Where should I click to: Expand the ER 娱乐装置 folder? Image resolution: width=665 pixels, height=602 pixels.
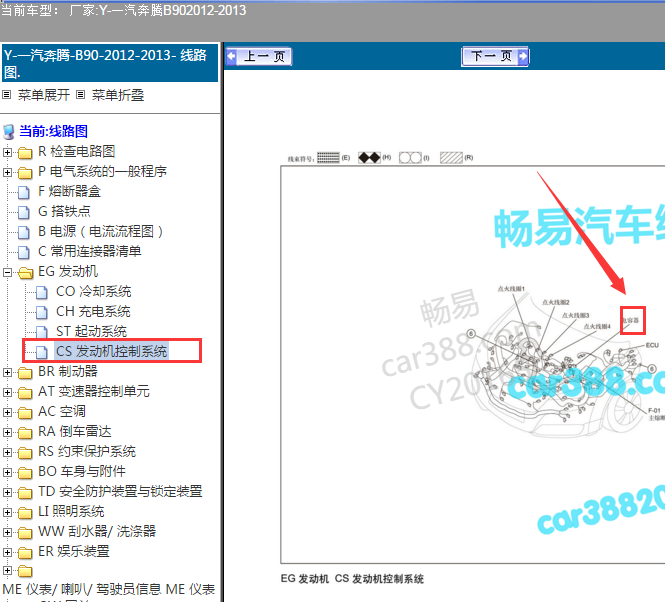7,552
